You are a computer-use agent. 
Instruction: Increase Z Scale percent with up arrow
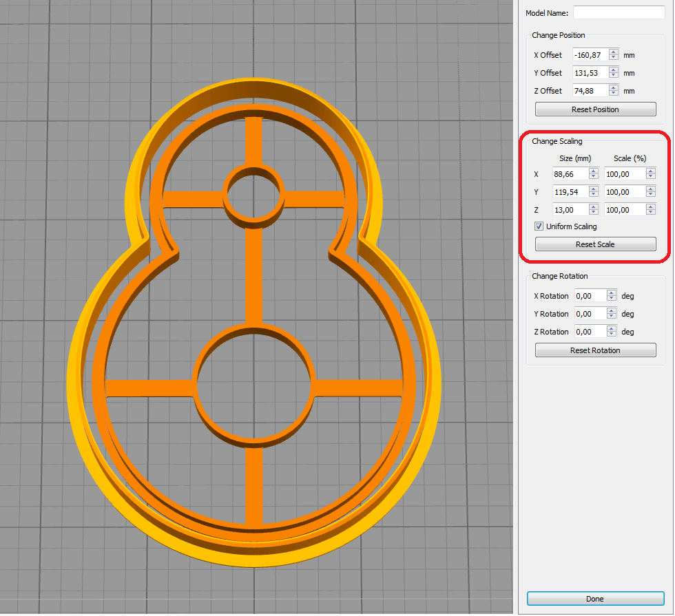coord(651,206)
